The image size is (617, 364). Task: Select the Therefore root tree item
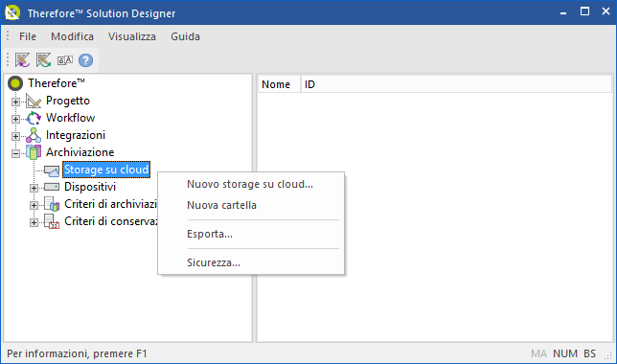tap(57, 83)
